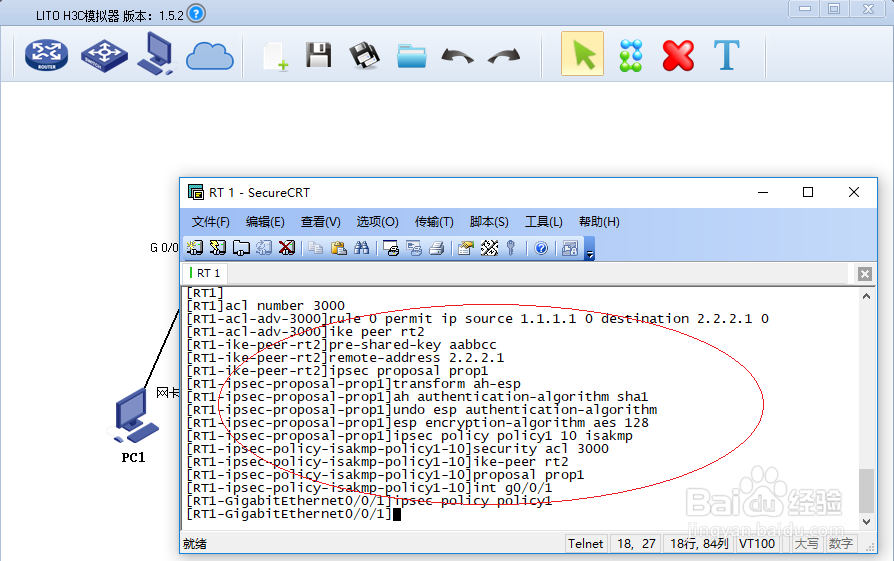Screen dimensions: 894x561
Task: Click the lock session toolbar icon
Action: [x=570, y=248]
